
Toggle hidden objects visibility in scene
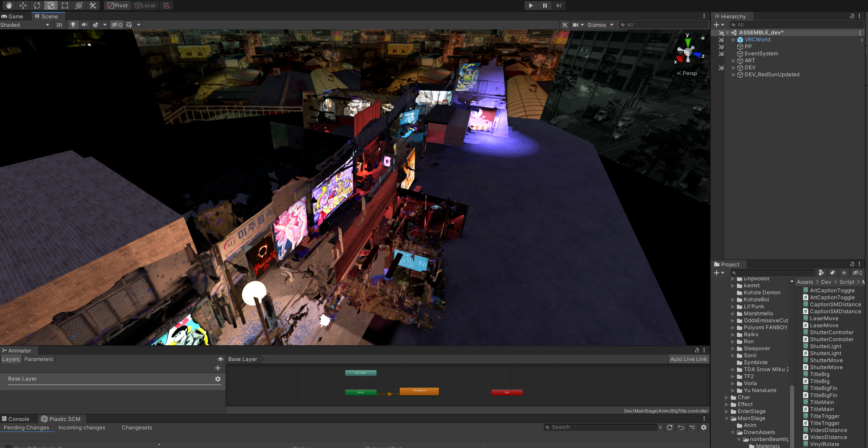click(117, 25)
